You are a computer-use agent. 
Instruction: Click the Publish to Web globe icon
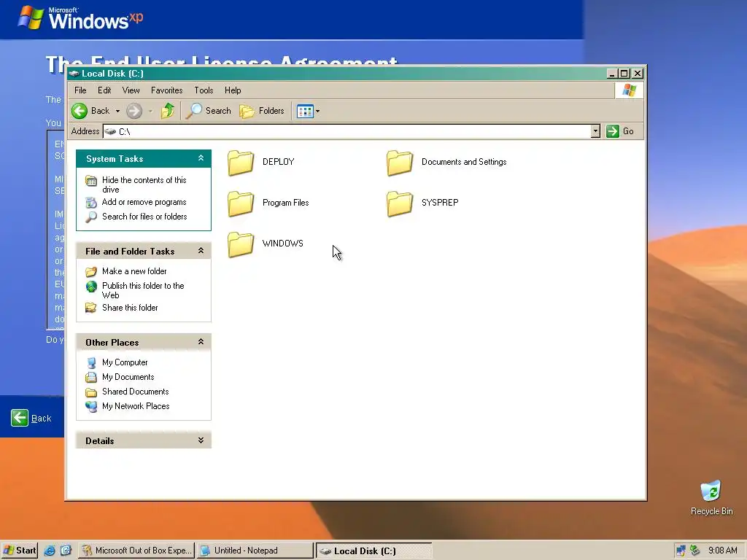click(91, 287)
